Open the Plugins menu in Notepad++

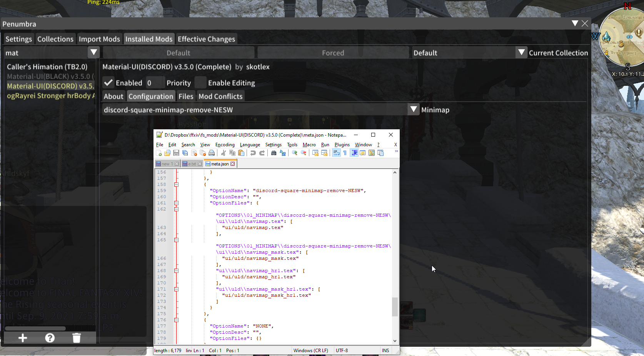[x=342, y=145]
